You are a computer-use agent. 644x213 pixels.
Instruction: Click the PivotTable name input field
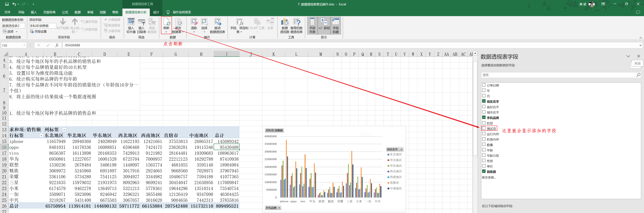pyautogui.click(x=13, y=26)
